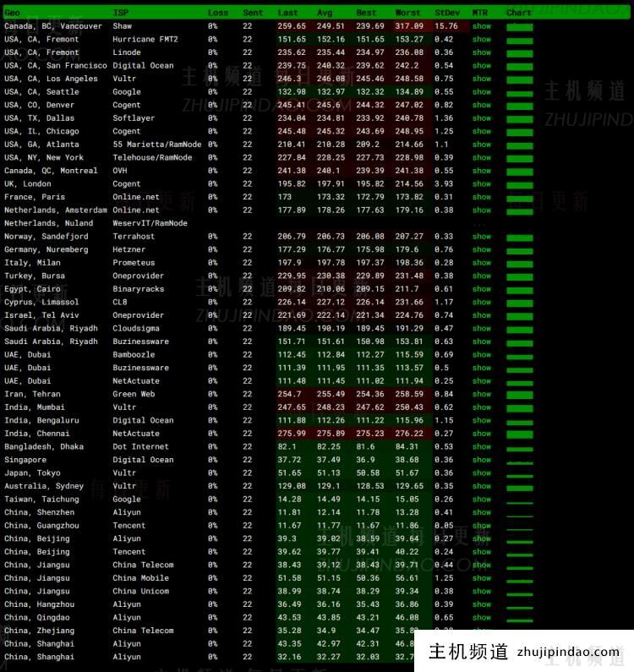Show MTR for Sydney Vultr
The height and width of the screenshot is (672, 634).
(481, 486)
